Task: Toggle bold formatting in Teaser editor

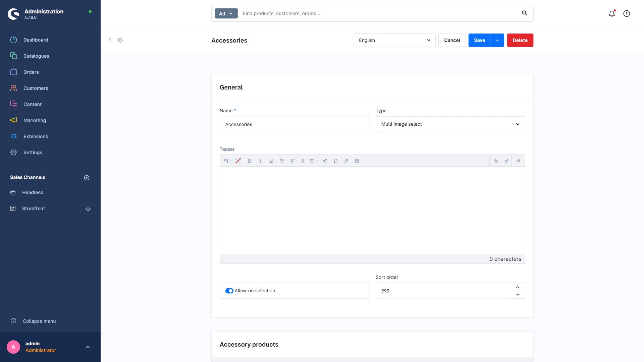Action: click(x=250, y=161)
